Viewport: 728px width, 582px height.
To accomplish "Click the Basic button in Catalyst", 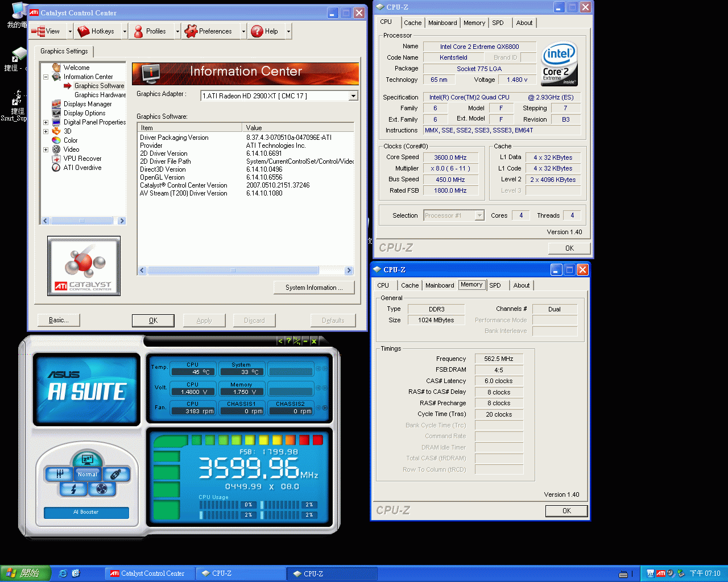I will tap(59, 321).
